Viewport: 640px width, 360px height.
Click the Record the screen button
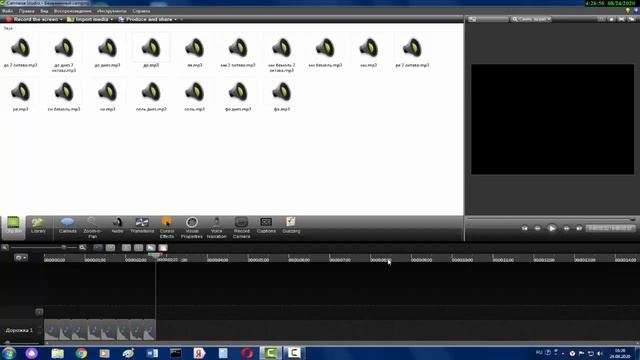click(x=31, y=19)
